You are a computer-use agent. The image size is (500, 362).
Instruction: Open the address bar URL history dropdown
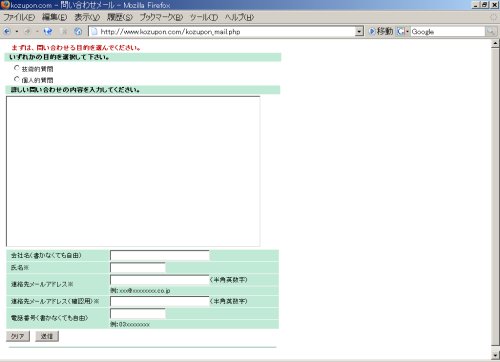(359, 32)
